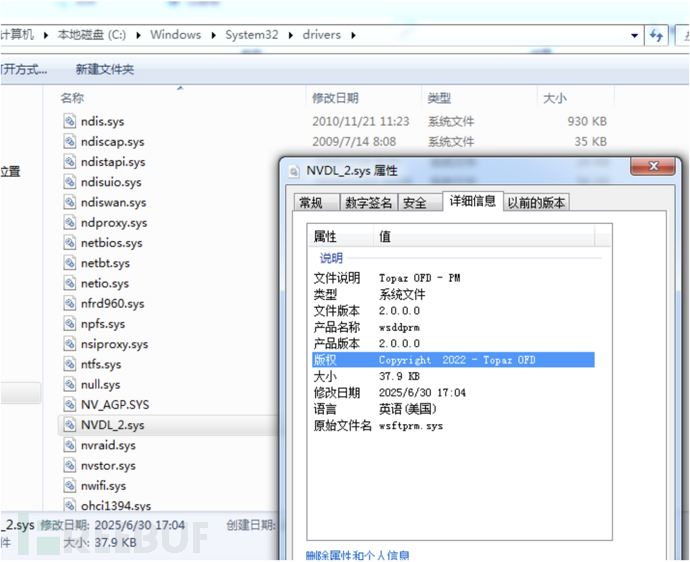Image resolution: width=690 pixels, height=562 pixels.
Task: Select the 语言 英语 (美国) row
Action: (x=453, y=409)
